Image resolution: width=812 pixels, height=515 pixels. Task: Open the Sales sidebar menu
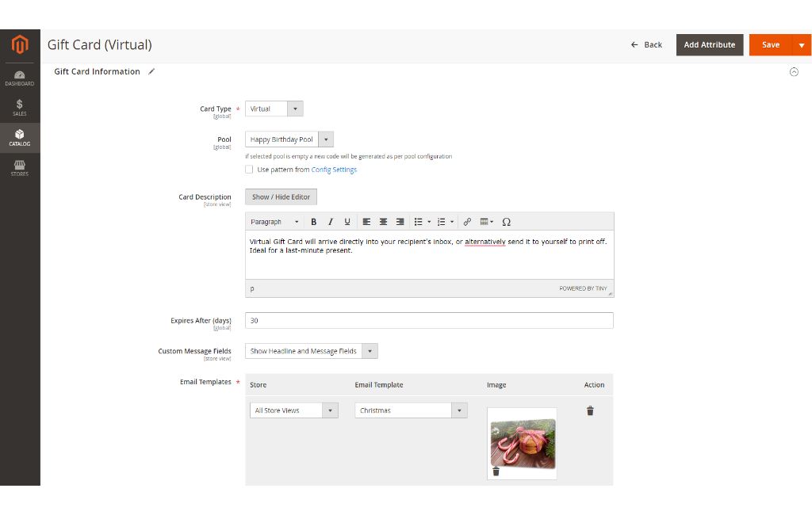click(x=20, y=108)
